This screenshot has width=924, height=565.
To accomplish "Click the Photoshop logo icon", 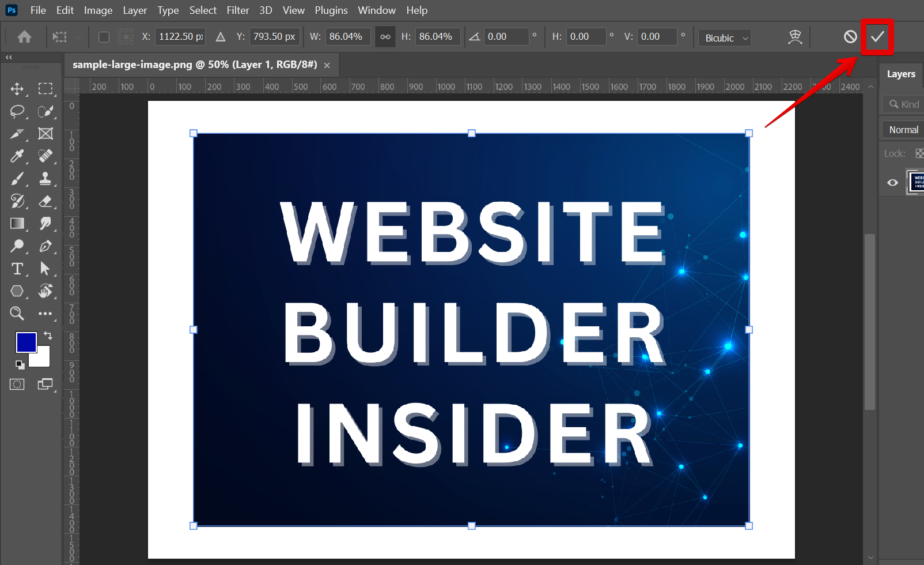I will [12, 10].
